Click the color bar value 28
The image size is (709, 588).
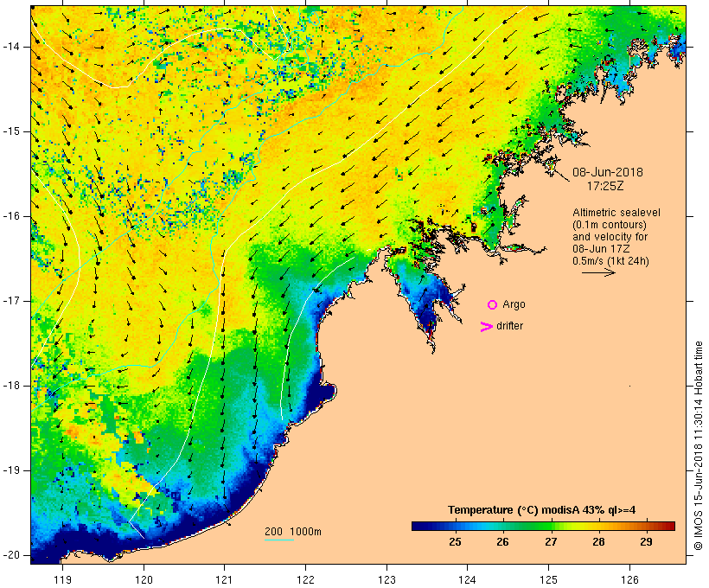click(x=598, y=542)
